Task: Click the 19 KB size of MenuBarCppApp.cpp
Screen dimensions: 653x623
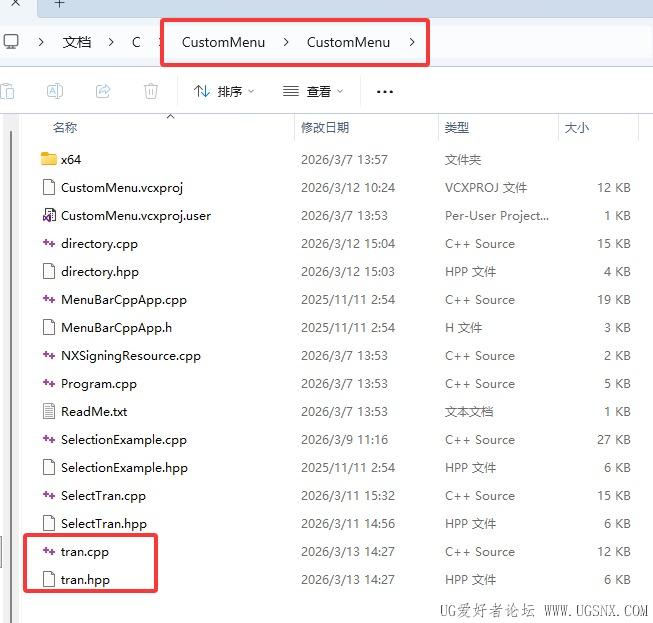Action: tap(613, 300)
